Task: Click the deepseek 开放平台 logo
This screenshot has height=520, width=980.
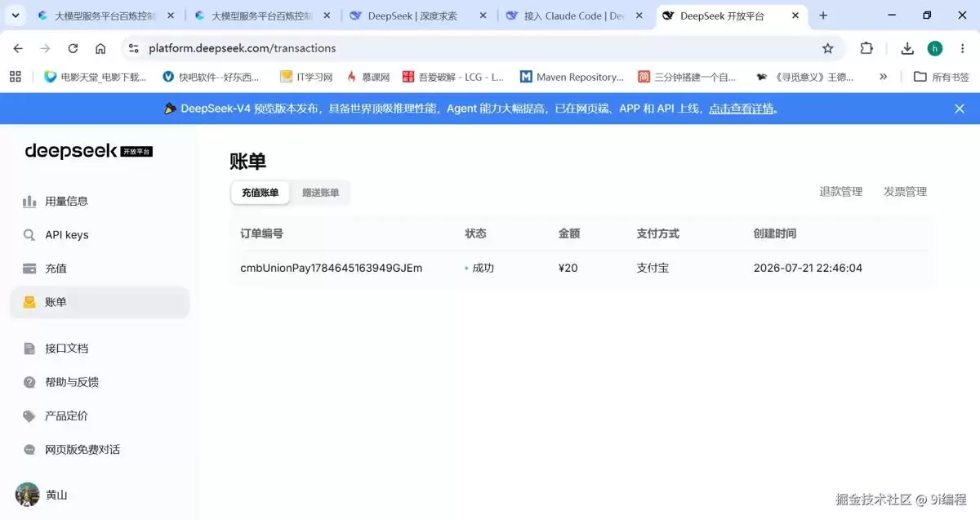Action: [88, 151]
